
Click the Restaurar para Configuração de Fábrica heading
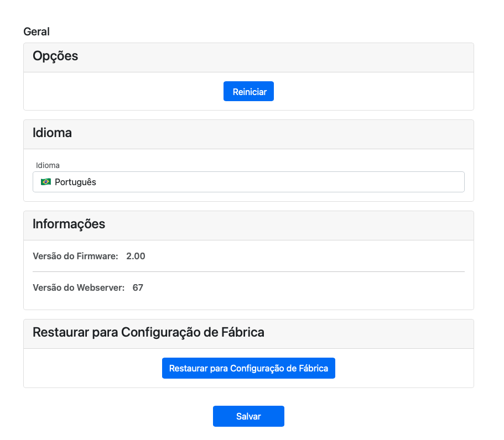click(148, 332)
